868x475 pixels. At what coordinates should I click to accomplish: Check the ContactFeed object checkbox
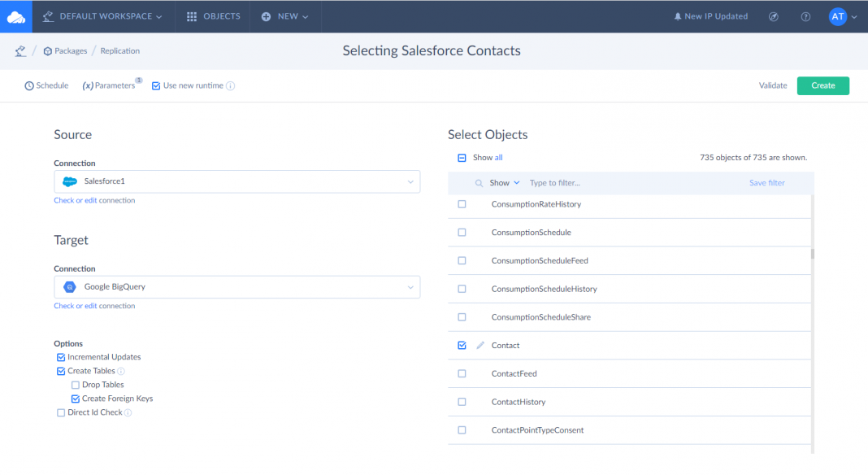pos(462,374)
